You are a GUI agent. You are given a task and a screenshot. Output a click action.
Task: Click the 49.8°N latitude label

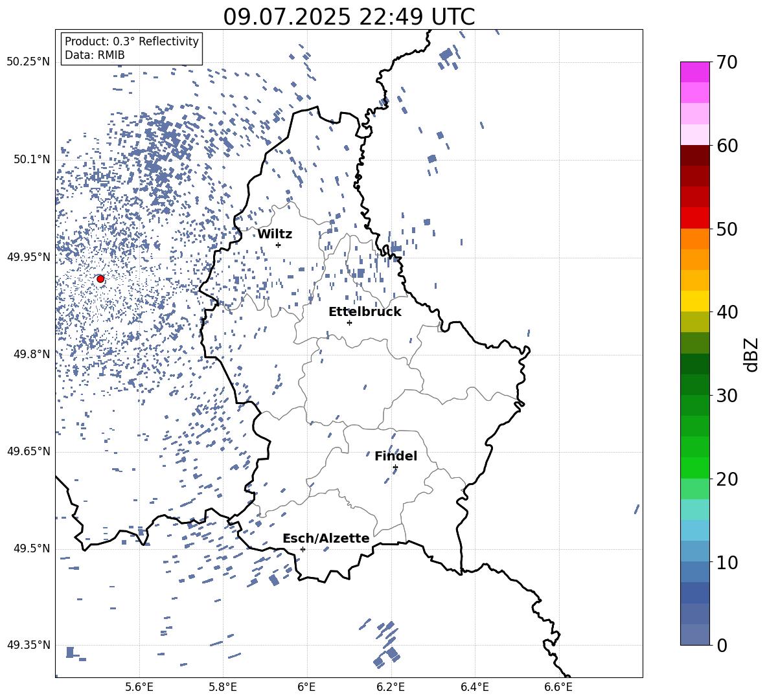tap(31, 354)
